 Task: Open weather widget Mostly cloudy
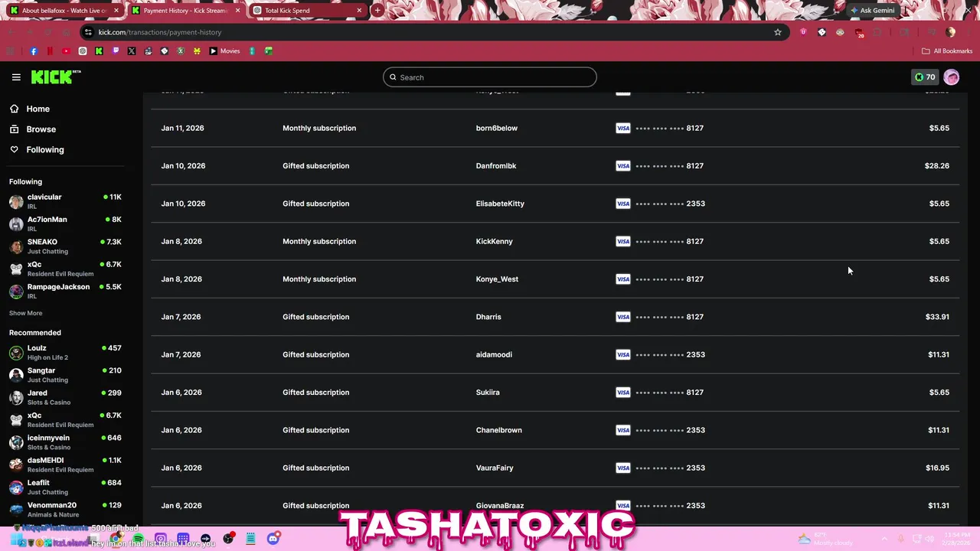(x=825, y=539)
